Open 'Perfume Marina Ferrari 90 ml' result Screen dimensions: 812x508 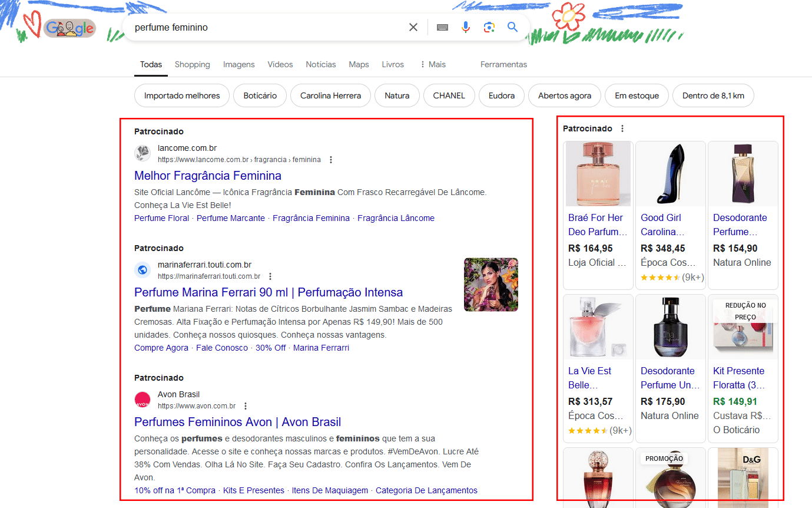(x=269, y=292)
